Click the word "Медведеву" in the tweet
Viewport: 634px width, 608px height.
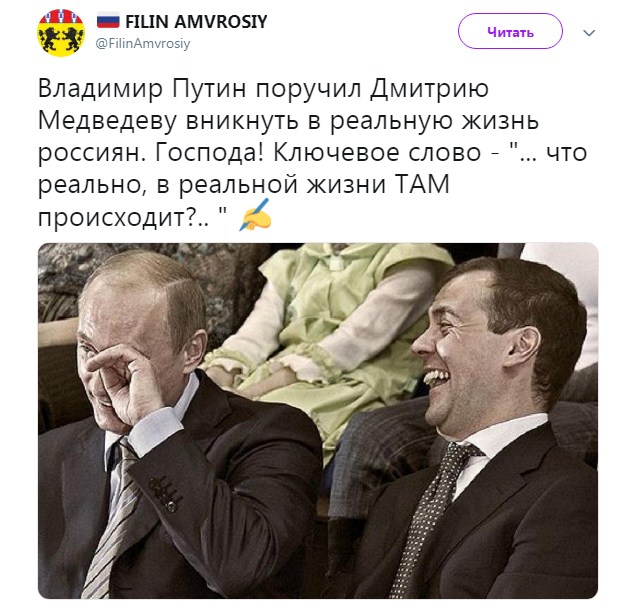pyautogui.click(x=108, y=121)
